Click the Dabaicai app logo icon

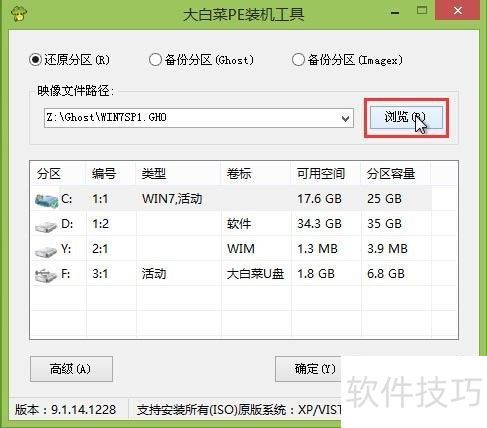[19, 13]
